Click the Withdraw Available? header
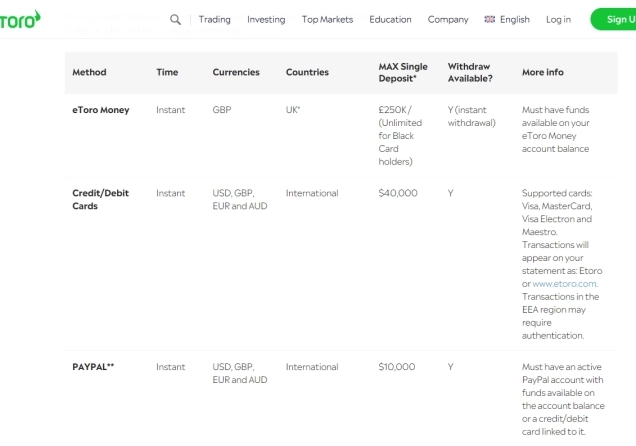 470,73
